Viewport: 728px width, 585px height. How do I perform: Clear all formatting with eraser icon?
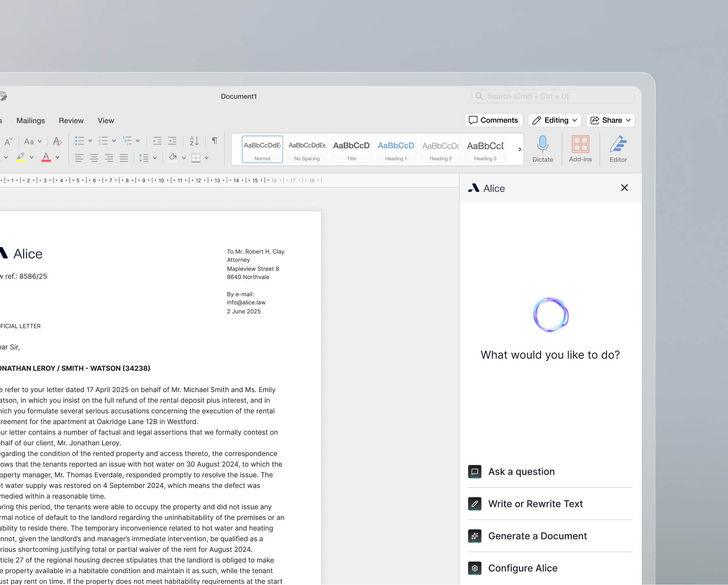(57, 141)
